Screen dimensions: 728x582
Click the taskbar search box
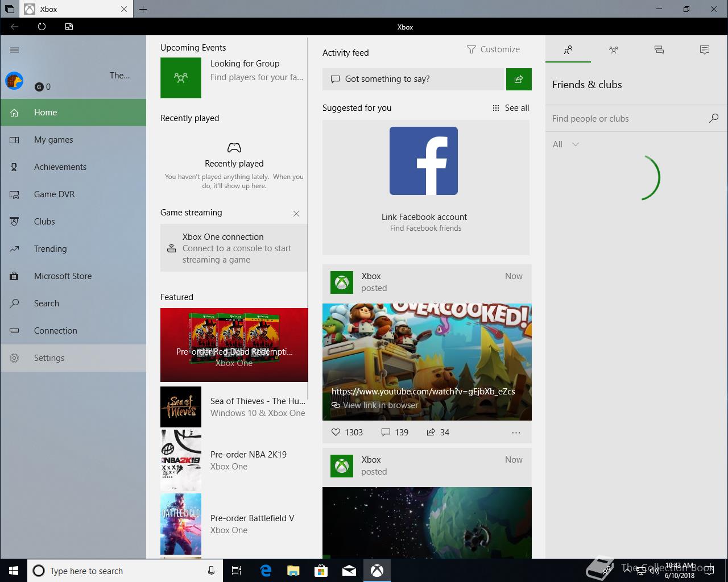coord(126,571)
